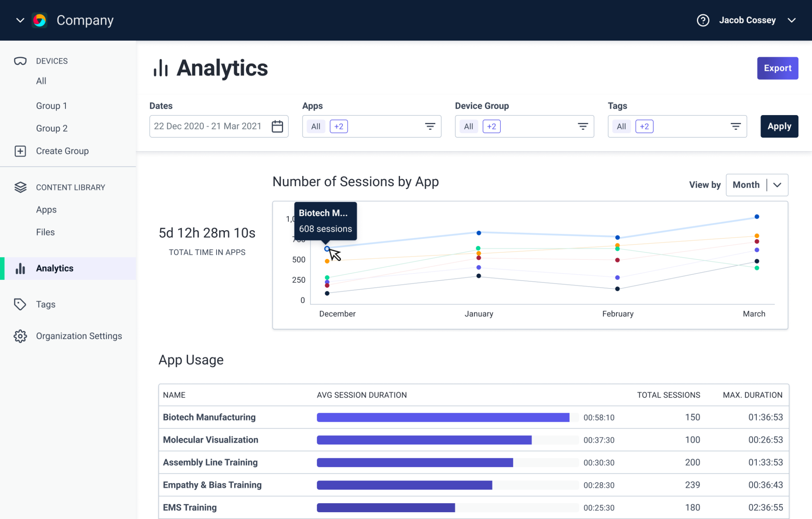
Task: Open the calendar date picker icon
Action: [x=277, y=126]
